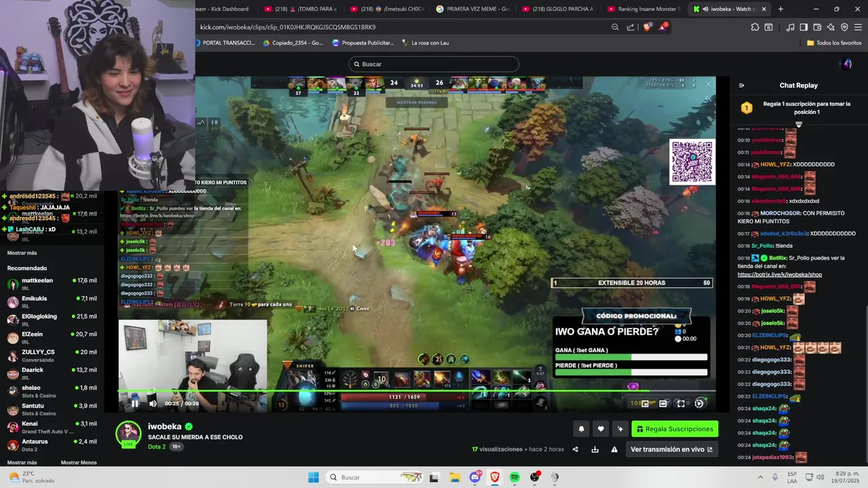Click the sparkle icon button
This screenshot has width=868, height=488.
click(620, 429)
